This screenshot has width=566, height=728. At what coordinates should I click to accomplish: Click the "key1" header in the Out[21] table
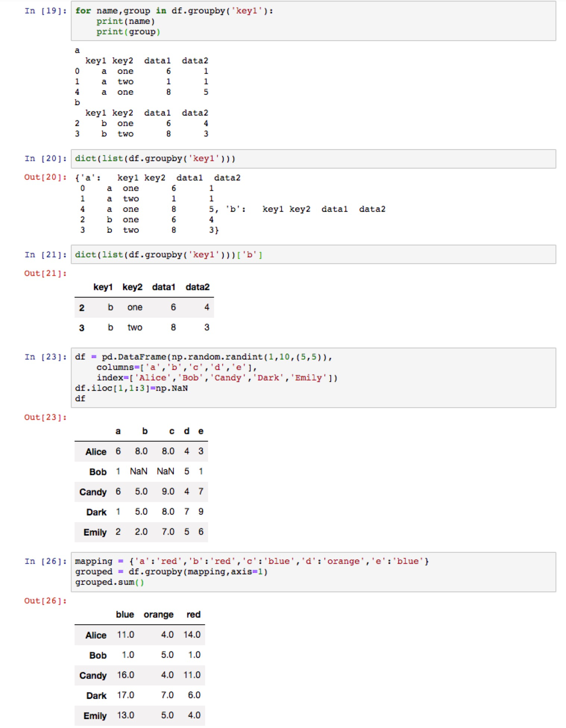click(x=103, y=287)
